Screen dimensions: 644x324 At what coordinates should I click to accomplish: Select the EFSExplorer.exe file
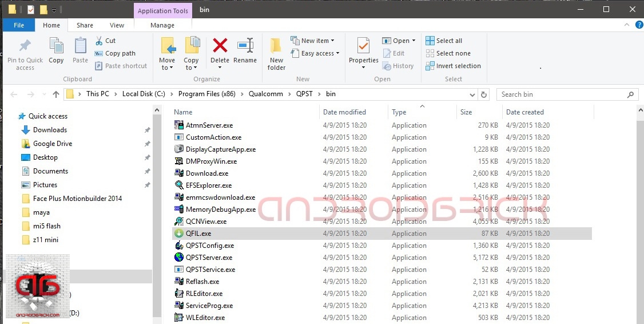[208, 185]
